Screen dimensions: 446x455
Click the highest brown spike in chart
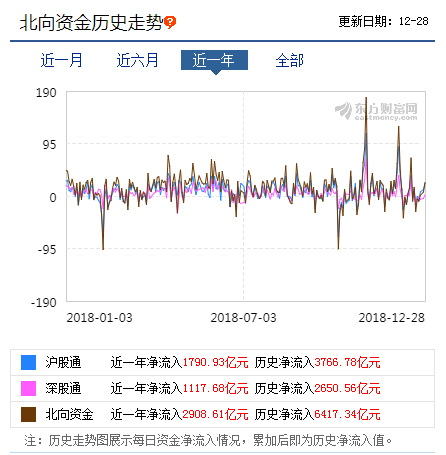tap(366, 98)
